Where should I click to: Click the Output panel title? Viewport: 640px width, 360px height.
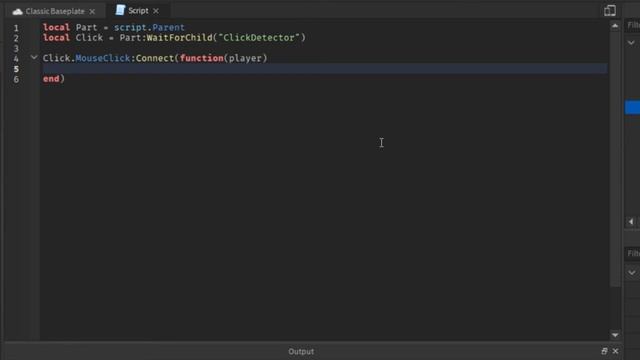[x=301, y=351]
